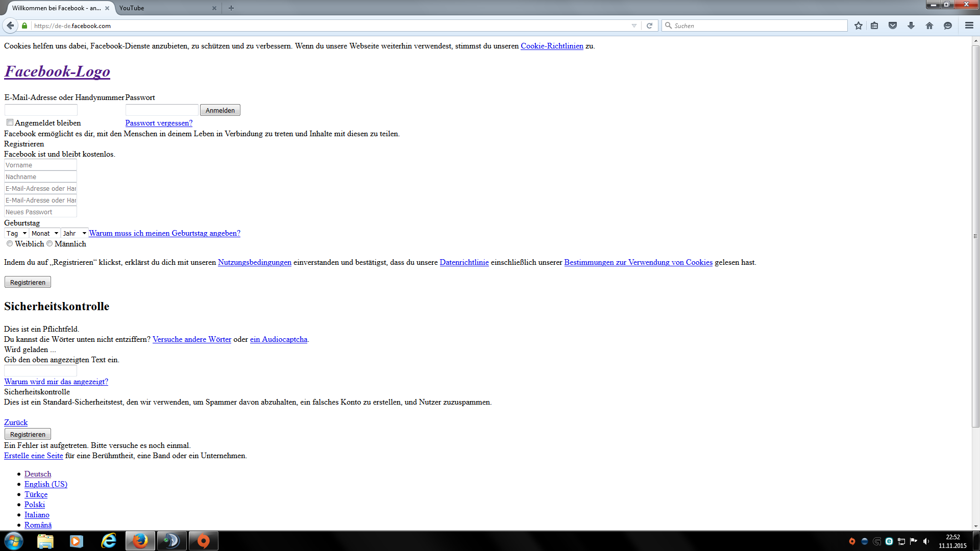
Task: Open the Windows Start menu orb
Action: pos(14,541)
